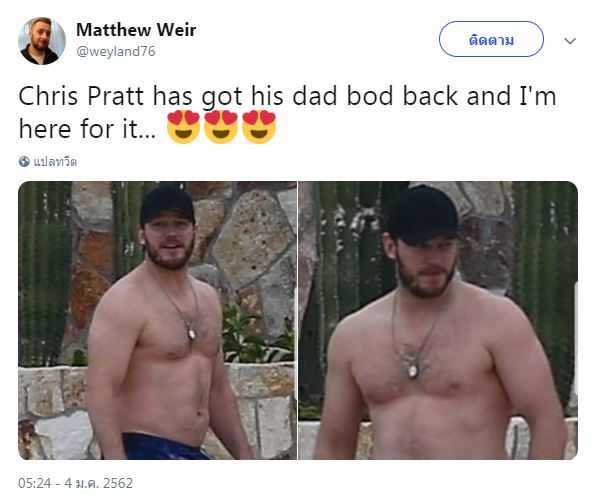This screenshot has width=605, height=500.
Task: Open the @weyland76 handle link
Action: (x=116, y=51)
